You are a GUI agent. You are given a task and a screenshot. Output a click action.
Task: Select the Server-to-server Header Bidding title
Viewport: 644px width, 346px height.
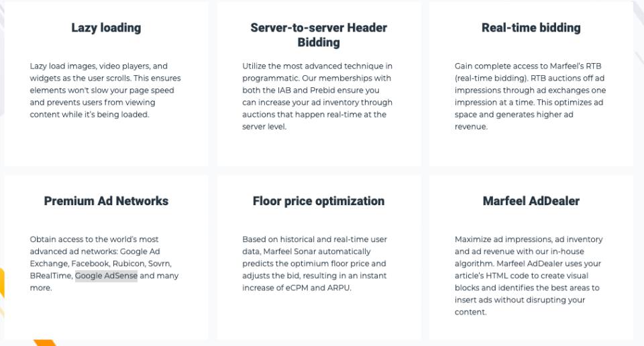(319, 35)
